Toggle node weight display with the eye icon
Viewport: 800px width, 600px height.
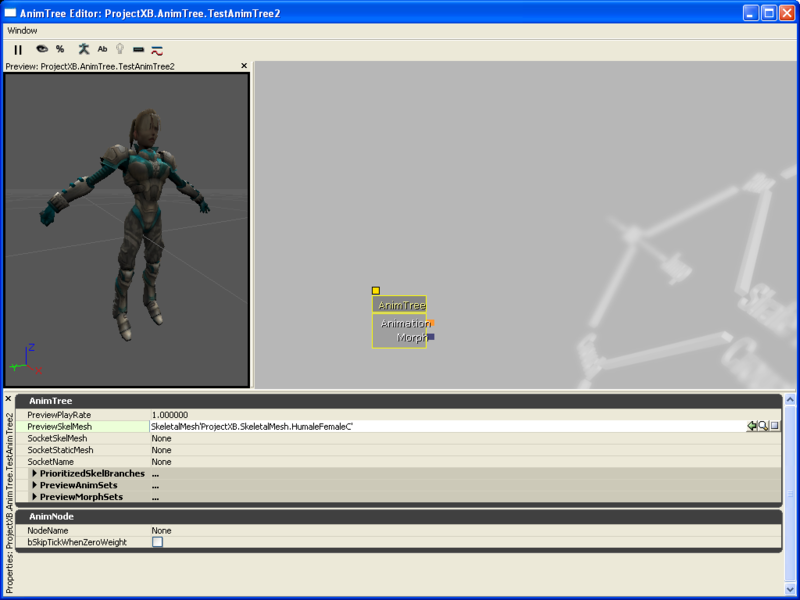pyautogui.click(x=42, y=49)
